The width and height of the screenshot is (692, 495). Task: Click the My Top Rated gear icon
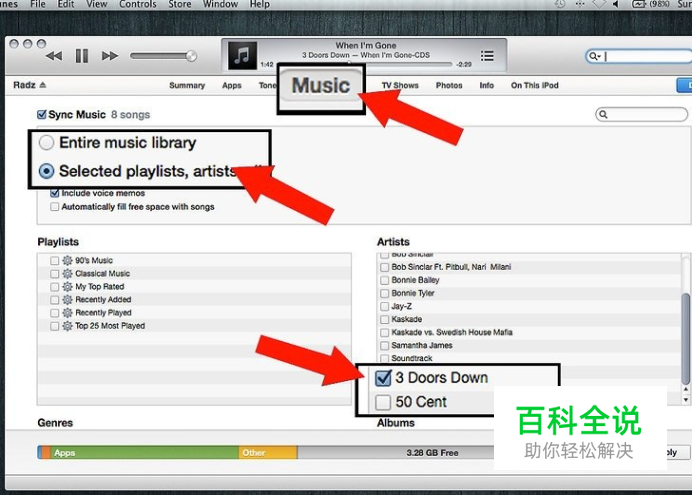67,287
